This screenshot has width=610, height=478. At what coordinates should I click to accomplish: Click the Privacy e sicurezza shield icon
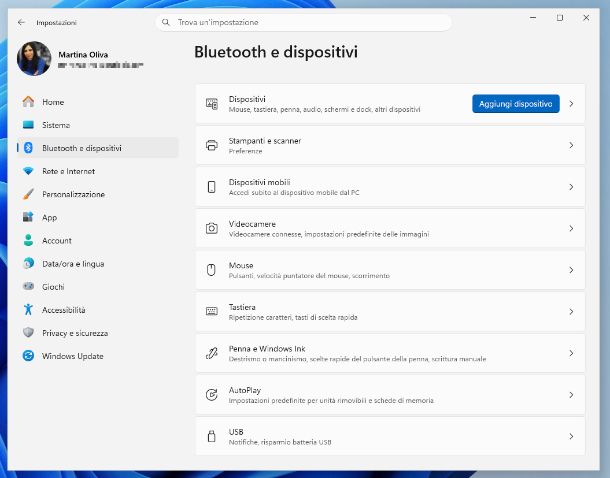(28, 333)
